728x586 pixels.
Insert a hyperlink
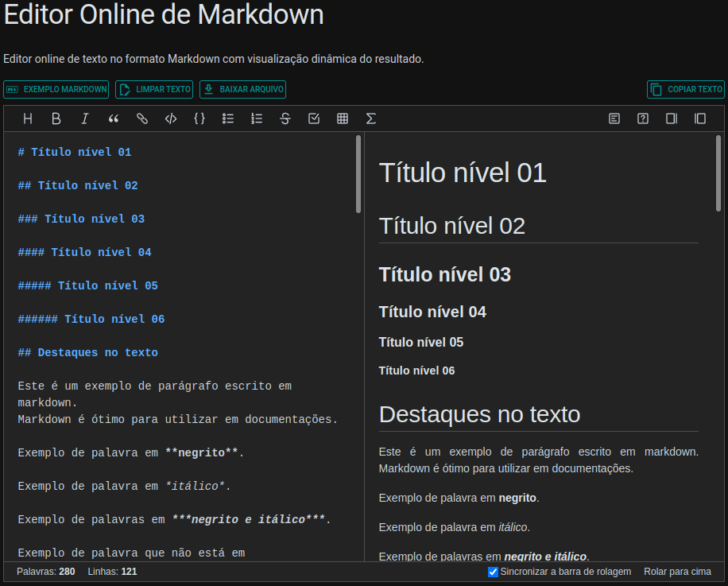[142, 118]
